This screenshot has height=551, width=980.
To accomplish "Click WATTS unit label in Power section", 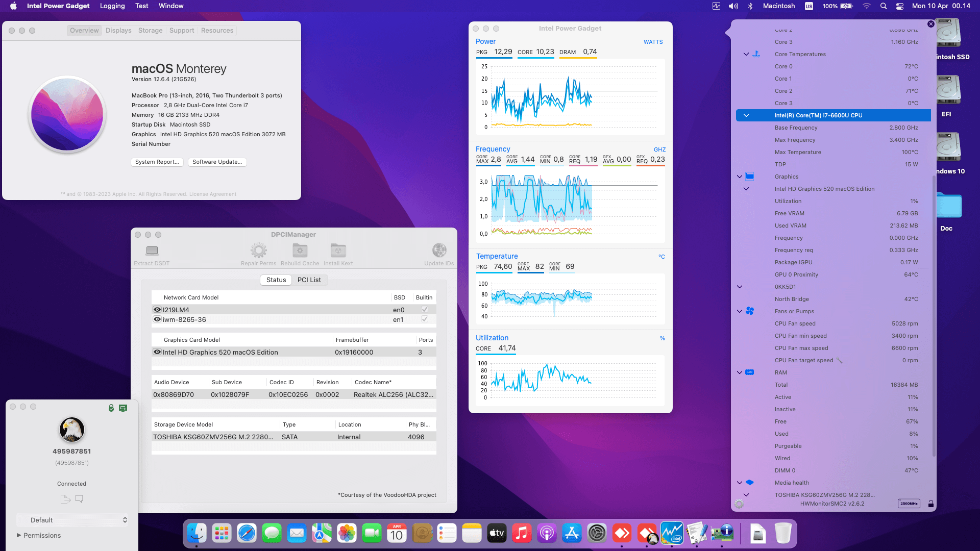I will pos(653,42).
